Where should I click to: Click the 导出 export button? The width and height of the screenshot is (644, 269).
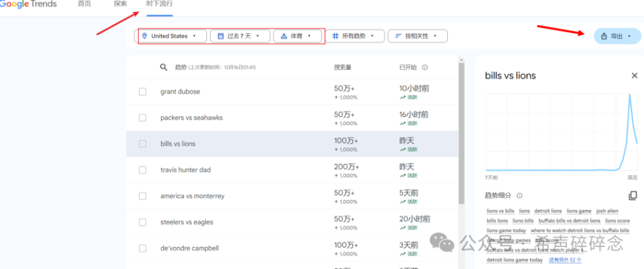point(616,36)
